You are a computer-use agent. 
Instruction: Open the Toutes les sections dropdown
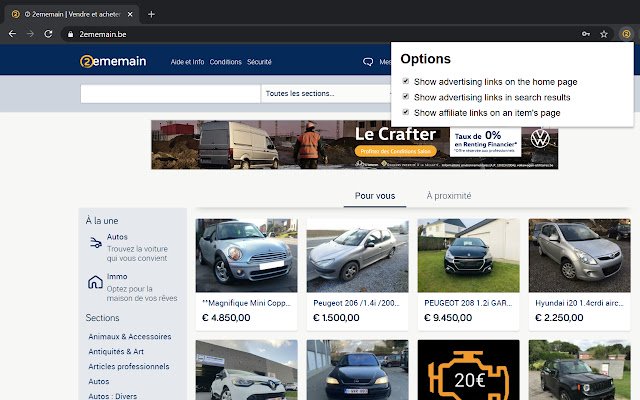click(x=326, y=94)
